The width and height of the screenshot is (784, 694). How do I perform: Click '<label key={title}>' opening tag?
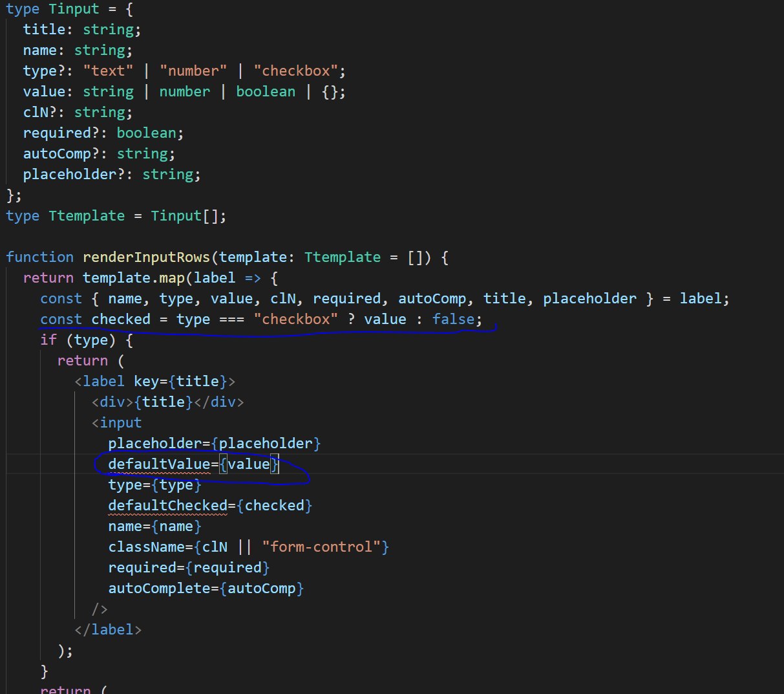pos(154,382)
